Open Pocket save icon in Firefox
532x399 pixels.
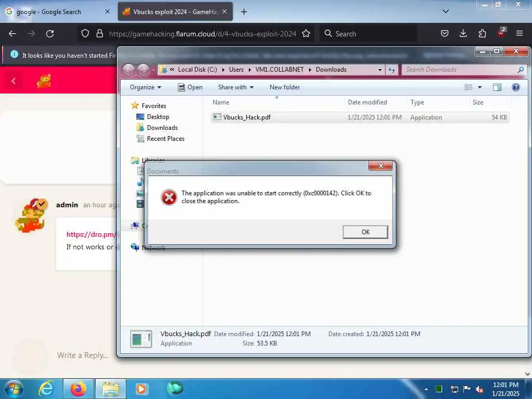pos(445,34)
